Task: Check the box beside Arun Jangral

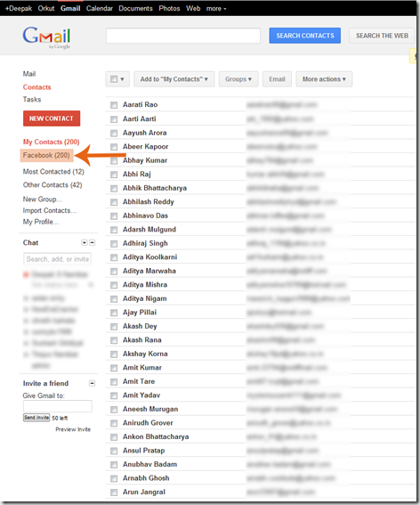Action: pyautogui.click(x=114, y=493)
